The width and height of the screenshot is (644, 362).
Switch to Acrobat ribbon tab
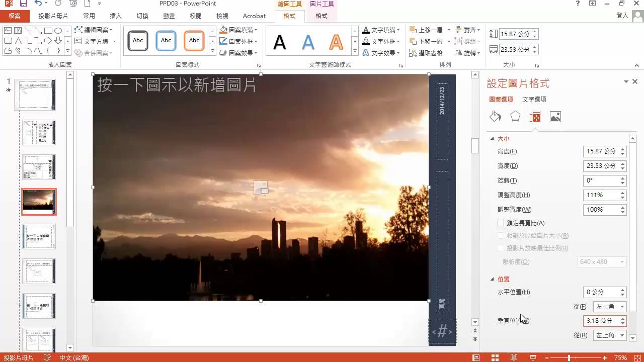click(254, 16)
